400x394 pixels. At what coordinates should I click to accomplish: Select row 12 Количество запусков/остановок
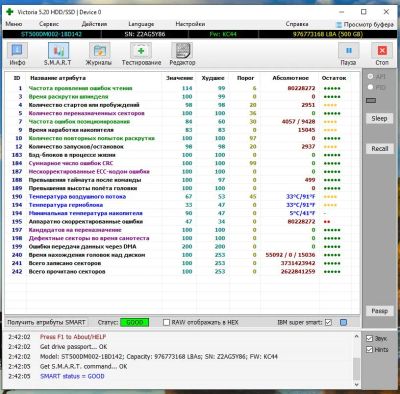(x=182, y=146)
